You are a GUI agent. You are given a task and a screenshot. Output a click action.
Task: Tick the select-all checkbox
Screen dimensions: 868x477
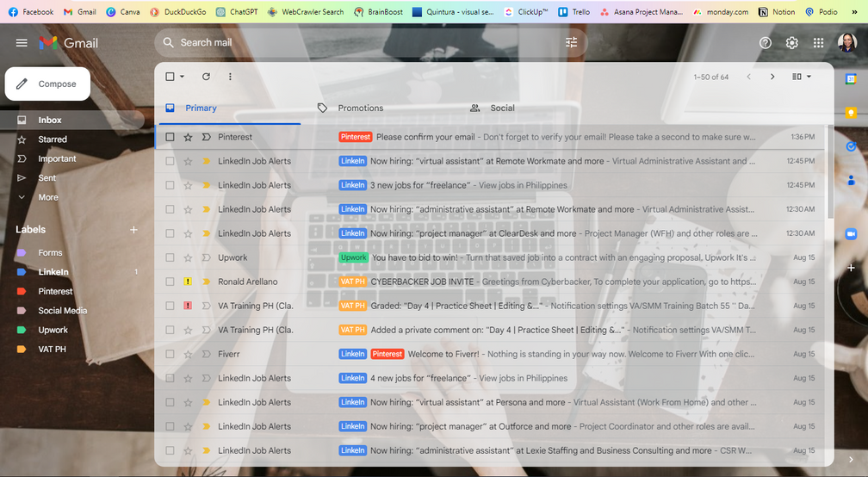[x=170, y=77]
